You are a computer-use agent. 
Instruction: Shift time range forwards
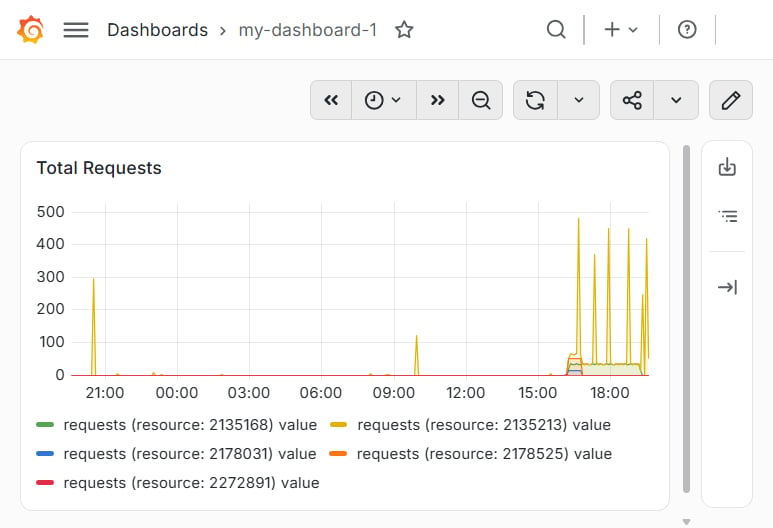(x=437, y=100)
